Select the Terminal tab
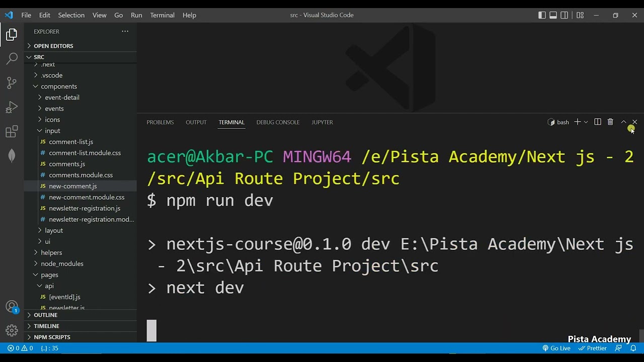644x362 pixels. [231, 122]
